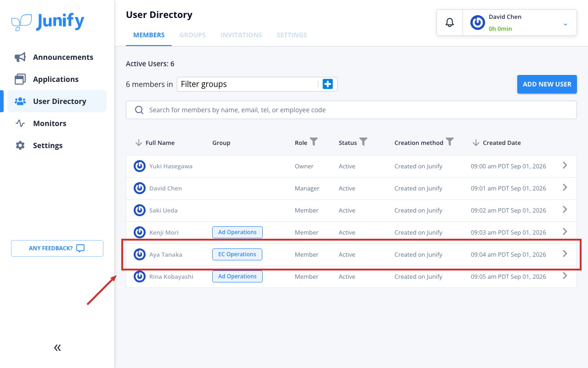This screenshot has height=368, width=588.
Task: Click the name Rina Kobayashi
Action: point(171,276)
